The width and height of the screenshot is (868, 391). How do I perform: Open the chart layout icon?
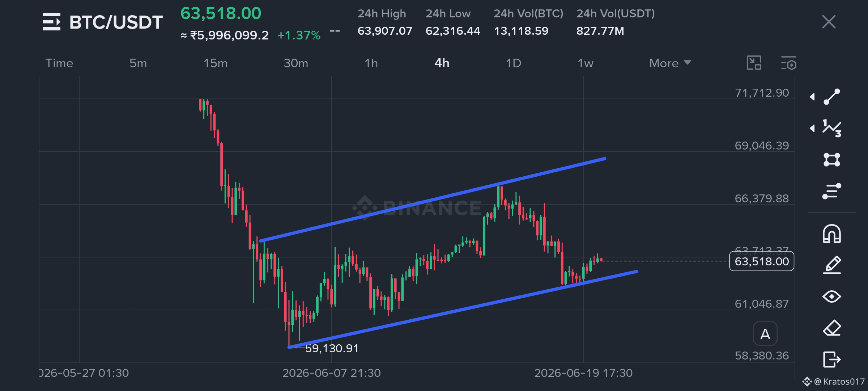[754, 63]
